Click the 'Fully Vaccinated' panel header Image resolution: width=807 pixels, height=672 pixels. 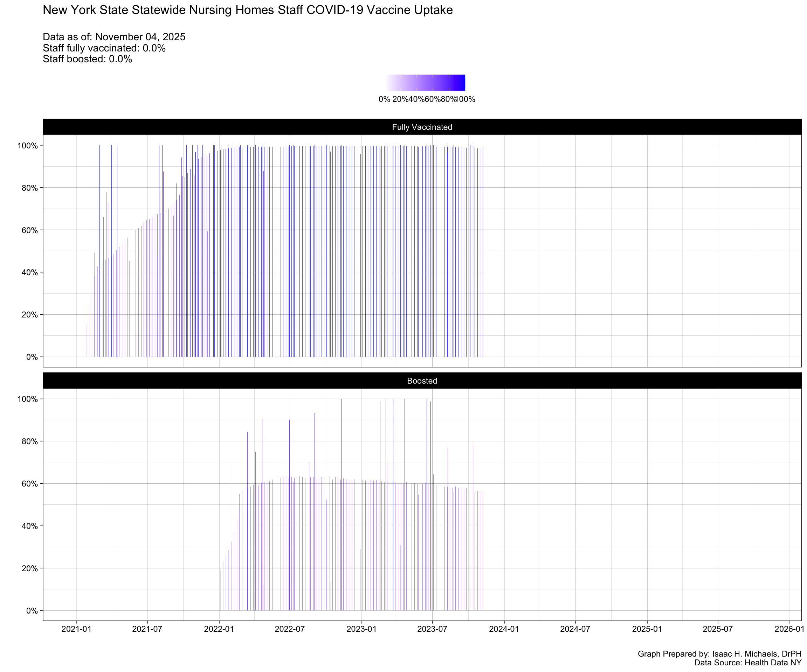422,127
